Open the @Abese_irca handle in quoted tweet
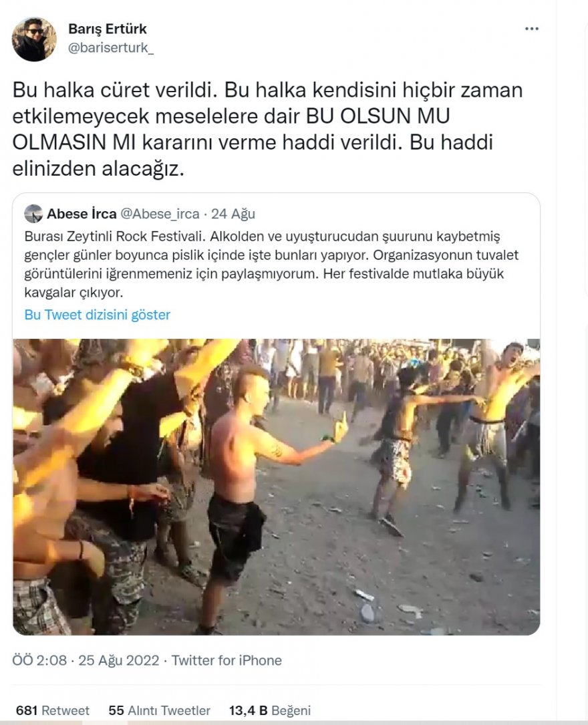This screenshot has height=725, width=588. click(160, 214)
